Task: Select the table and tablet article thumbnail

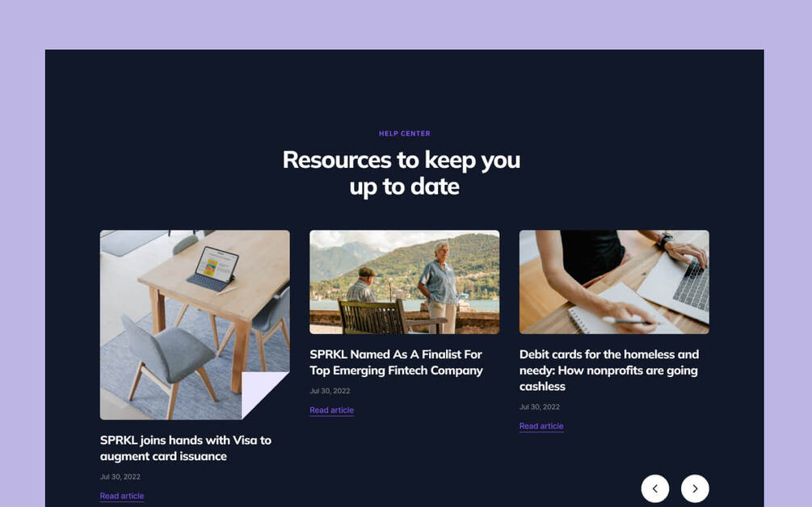Action: (x=195, y=325)
